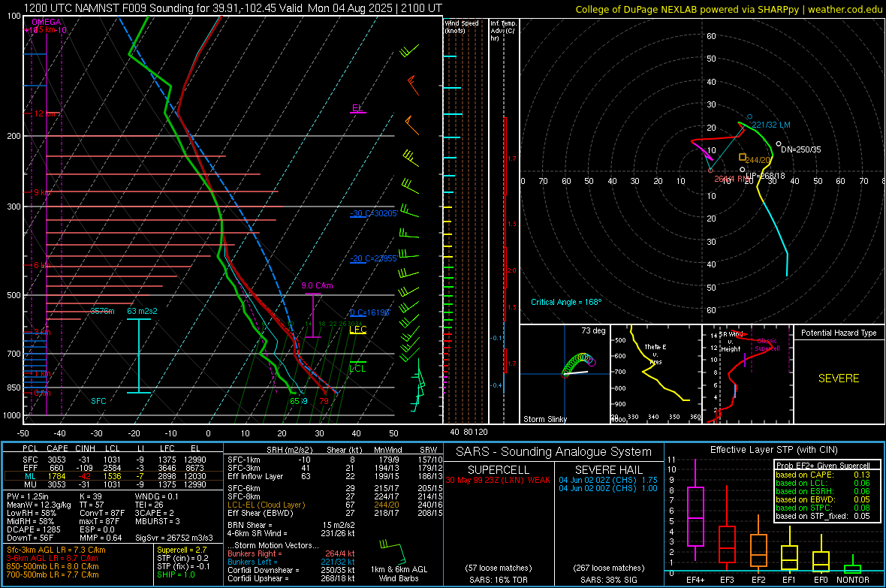The height and width of the screenshot is (588, 886).
Task: Click the Eff Shear (EBWD) row
Action: [x=335, y=513]
